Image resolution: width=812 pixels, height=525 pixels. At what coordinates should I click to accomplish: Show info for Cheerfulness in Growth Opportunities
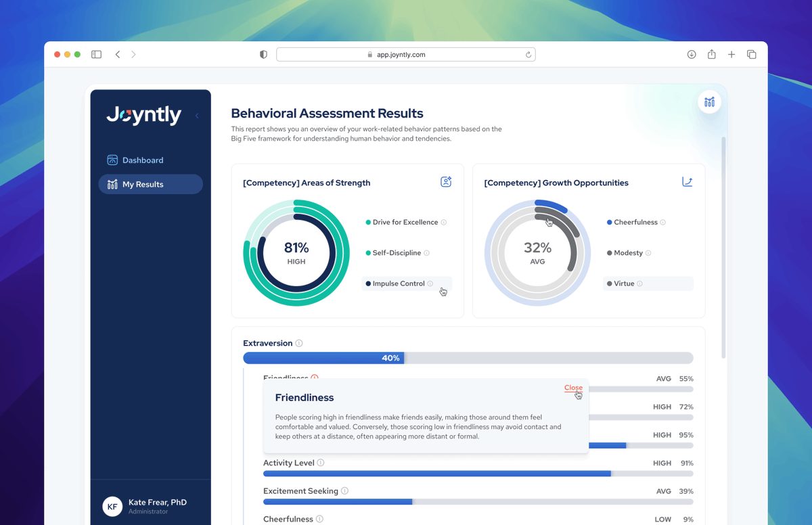(663, 223)
